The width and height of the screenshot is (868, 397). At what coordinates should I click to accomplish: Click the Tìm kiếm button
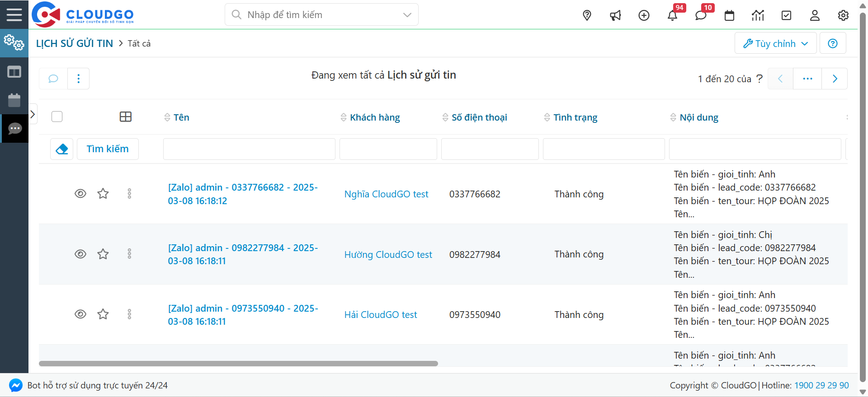[108, 149]
